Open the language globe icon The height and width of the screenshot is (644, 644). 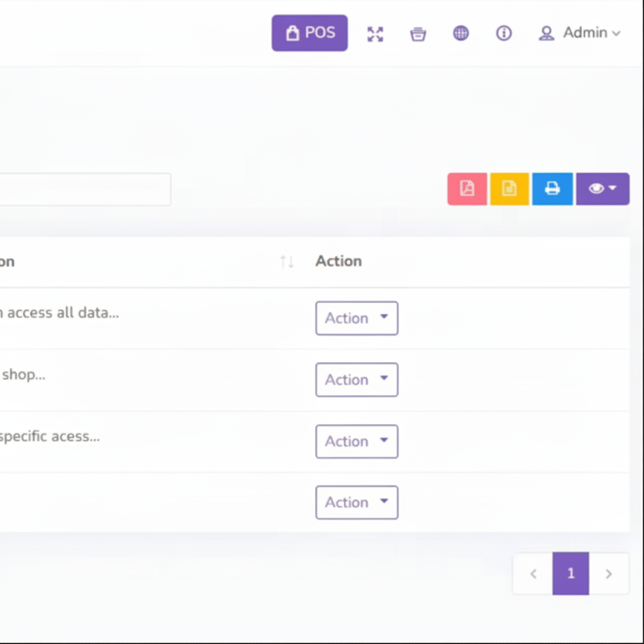tap(461, 33)
